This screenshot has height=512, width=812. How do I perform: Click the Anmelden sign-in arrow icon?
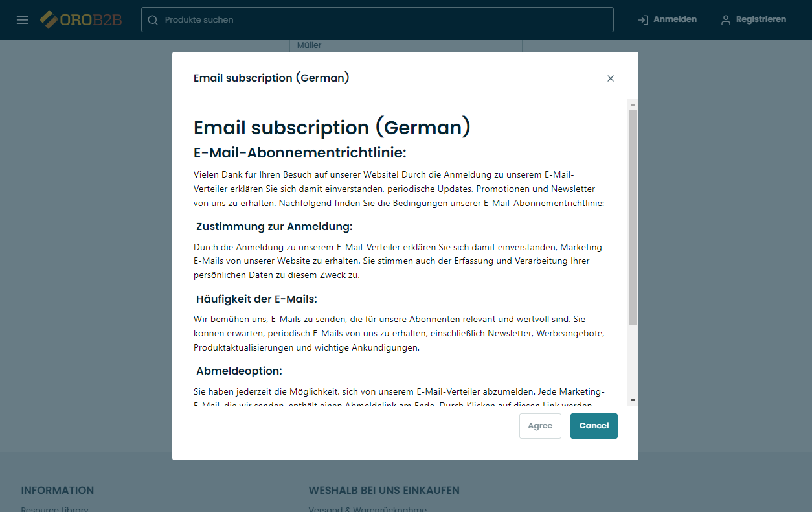[643, 20]
